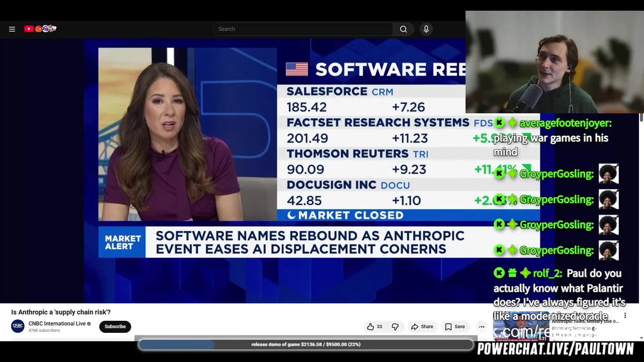Share the Anthropic supply chain video
644x362 pixels.
point(422,327)
